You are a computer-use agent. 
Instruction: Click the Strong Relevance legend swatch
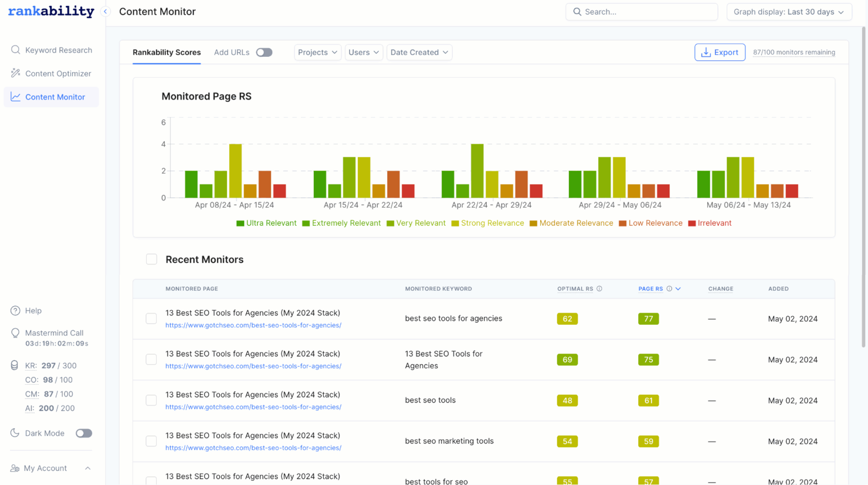(455, 223)
